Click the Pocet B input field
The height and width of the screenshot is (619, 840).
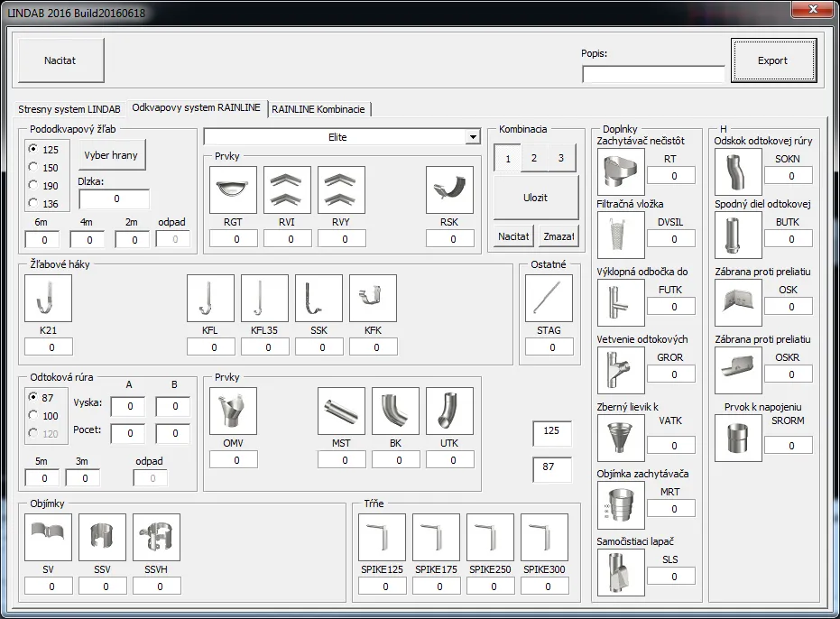[x=173, y=433]
